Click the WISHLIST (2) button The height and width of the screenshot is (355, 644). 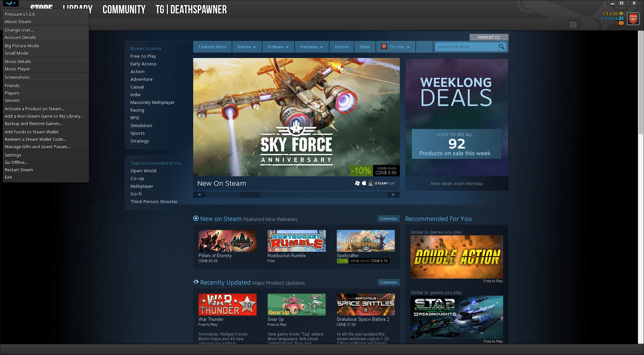489,37
